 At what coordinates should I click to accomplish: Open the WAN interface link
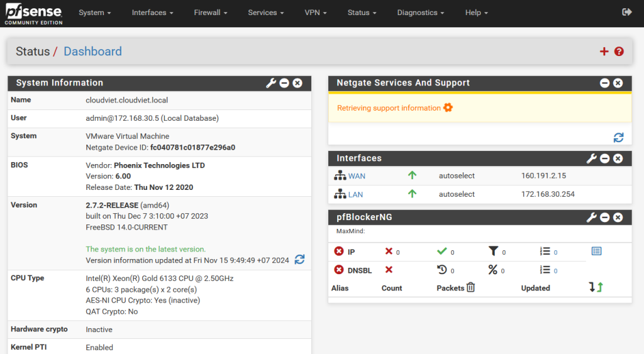(357, 176)
